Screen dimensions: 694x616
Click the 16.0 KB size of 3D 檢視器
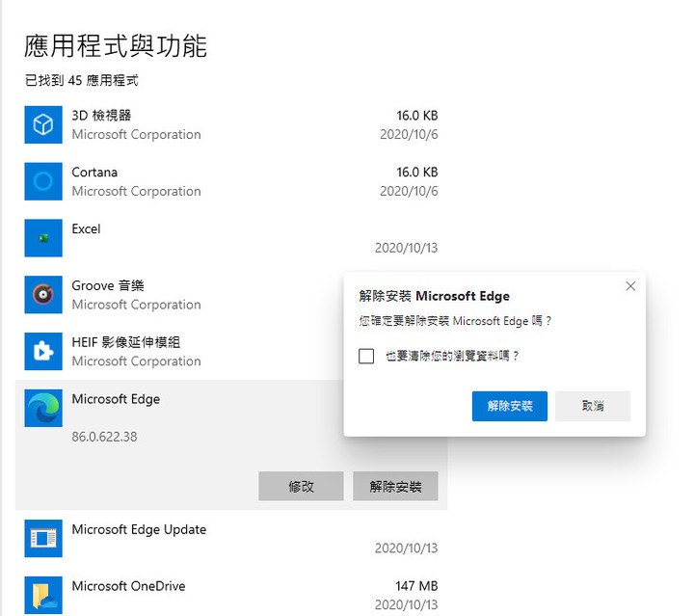pos(417,116)
